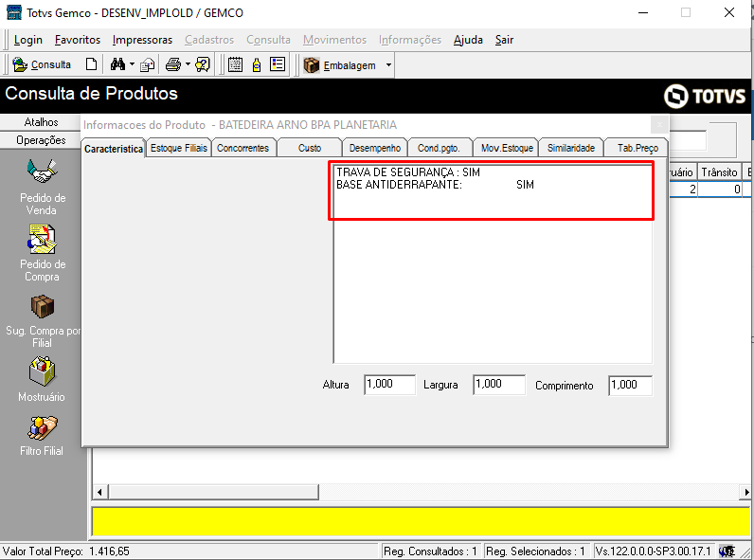Open the dropdown arrow beside binoculars
The image size is (754, 560).
(x=133, y=64)
